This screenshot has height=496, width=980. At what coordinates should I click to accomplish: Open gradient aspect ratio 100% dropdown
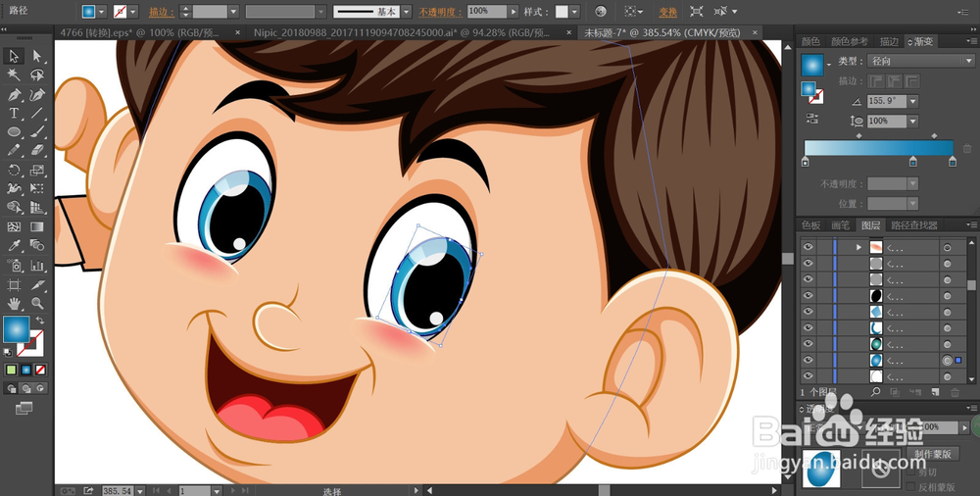[913, 121]
